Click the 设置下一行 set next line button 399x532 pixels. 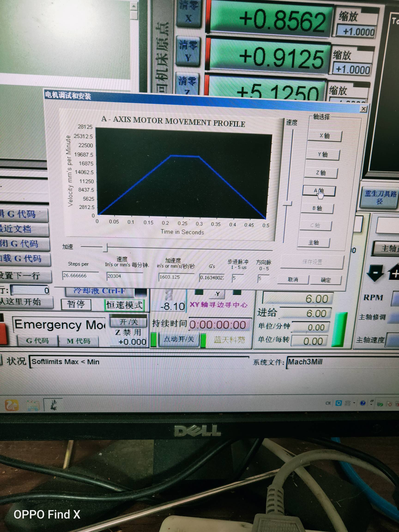pyautogui.click(x=25, y=276)
